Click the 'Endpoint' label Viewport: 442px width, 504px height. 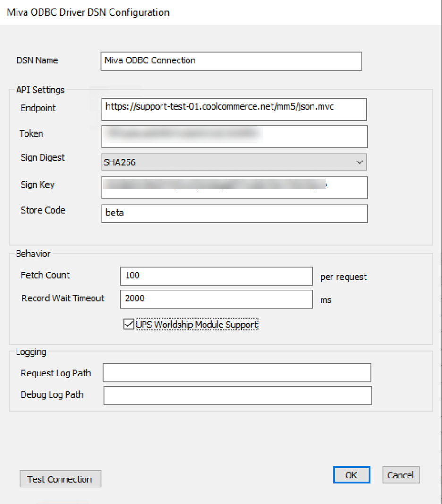[38, 108]
